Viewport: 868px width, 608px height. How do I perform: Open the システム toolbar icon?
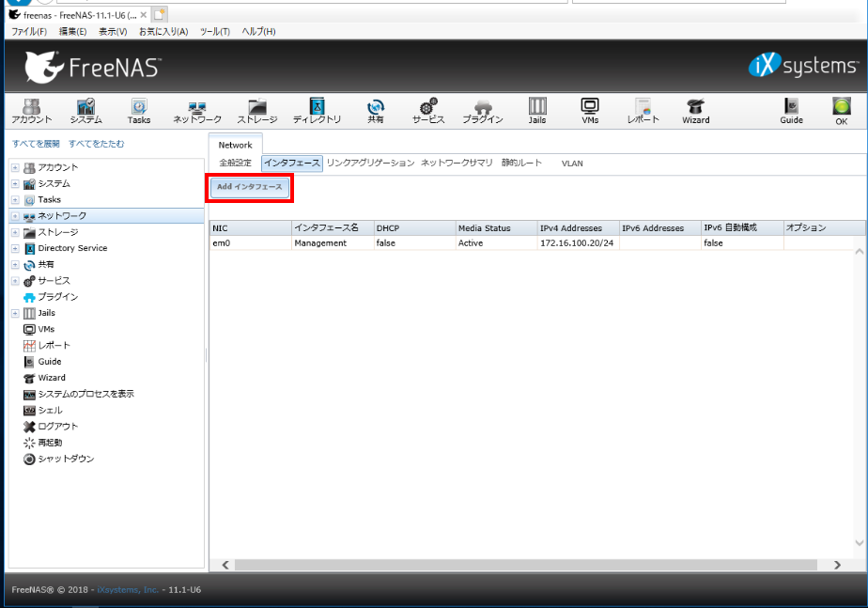click(85, 111)
